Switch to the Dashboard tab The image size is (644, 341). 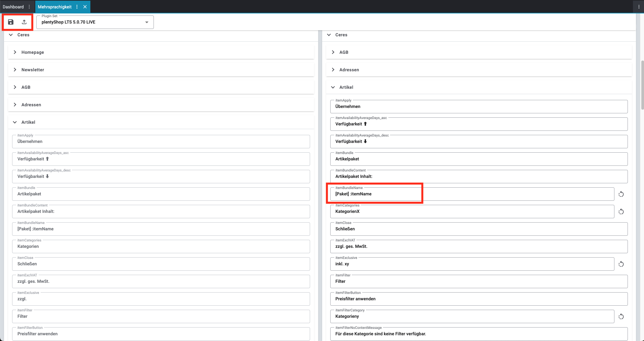click(13, 7)
